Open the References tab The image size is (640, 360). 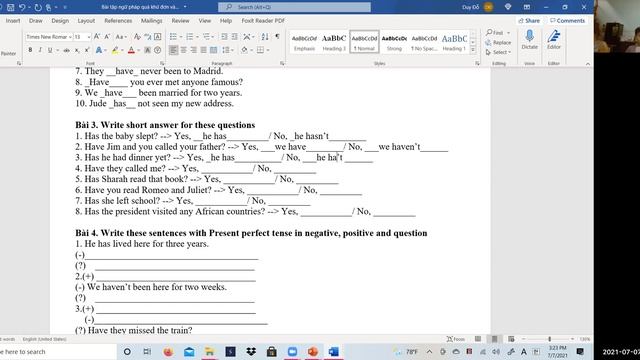coord(118,20)
